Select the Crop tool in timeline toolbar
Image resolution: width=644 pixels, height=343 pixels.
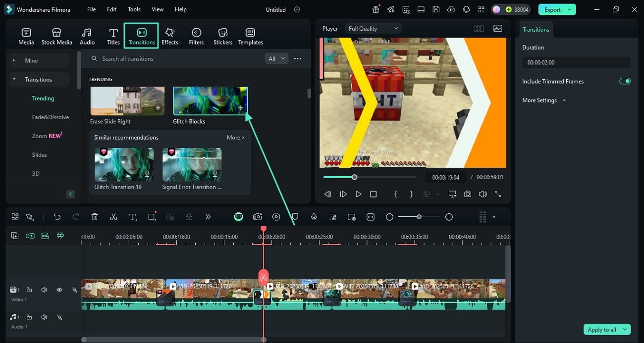152,217
